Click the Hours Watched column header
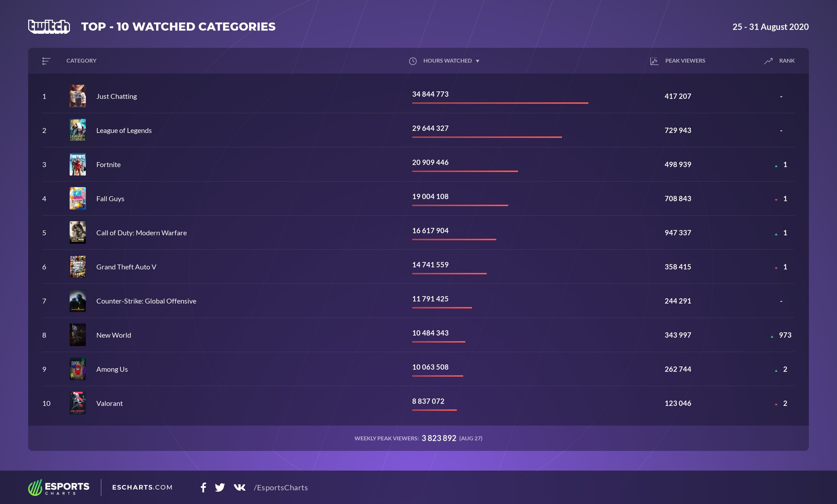Image resolution: width=837 pixels, height=504 pixels. coord(447,61)
